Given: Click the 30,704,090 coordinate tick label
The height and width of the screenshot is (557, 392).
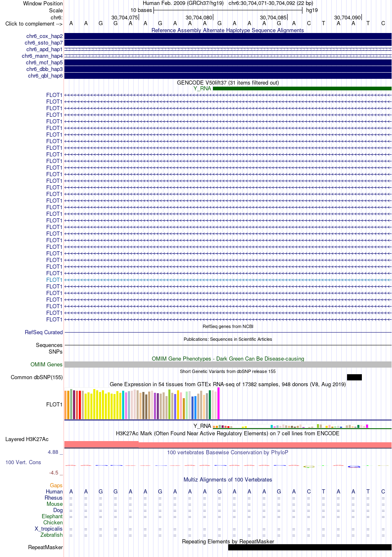Looking at the screenshot, I should 347,17.
